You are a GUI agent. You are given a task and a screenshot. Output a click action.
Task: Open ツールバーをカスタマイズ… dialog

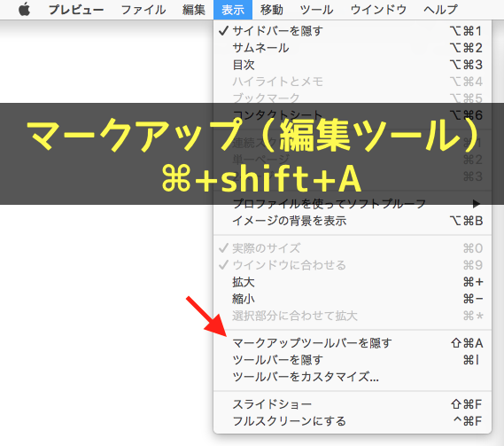coord(353,377)
